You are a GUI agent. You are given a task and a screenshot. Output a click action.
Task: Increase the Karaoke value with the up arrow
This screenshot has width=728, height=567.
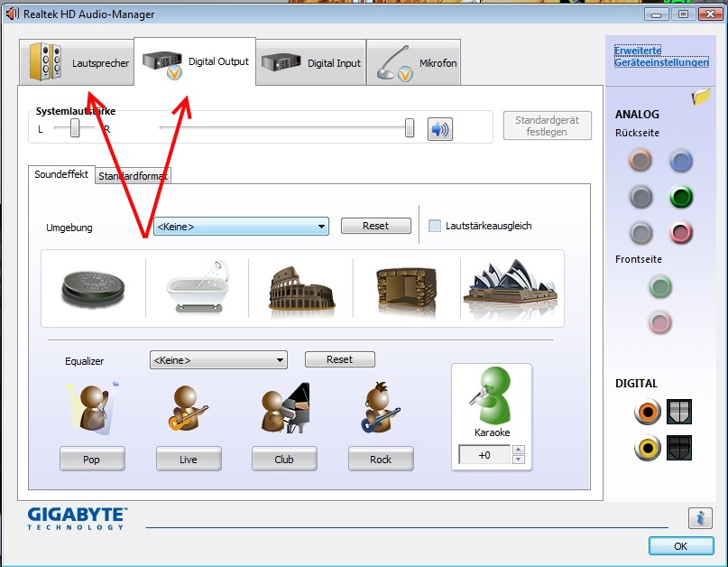point(519,450)
